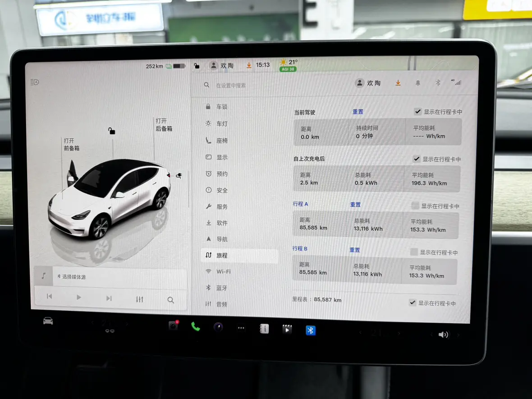Tap the car controls icon in bottom bar
The height and width of the screenshot is (399, 532).
[48, 321]
